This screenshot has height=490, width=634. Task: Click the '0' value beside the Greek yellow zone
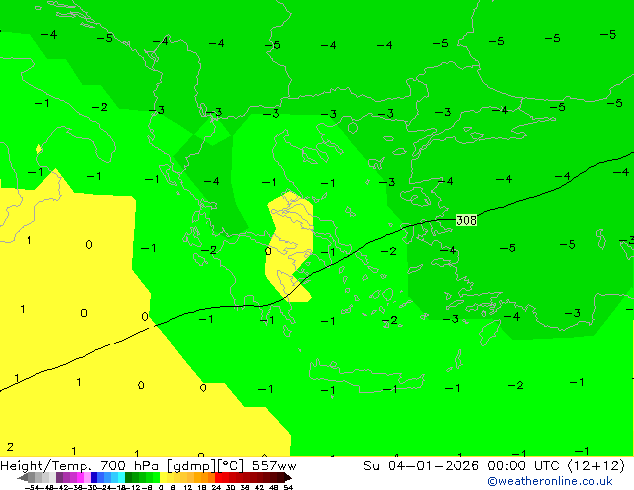point(268,251)
